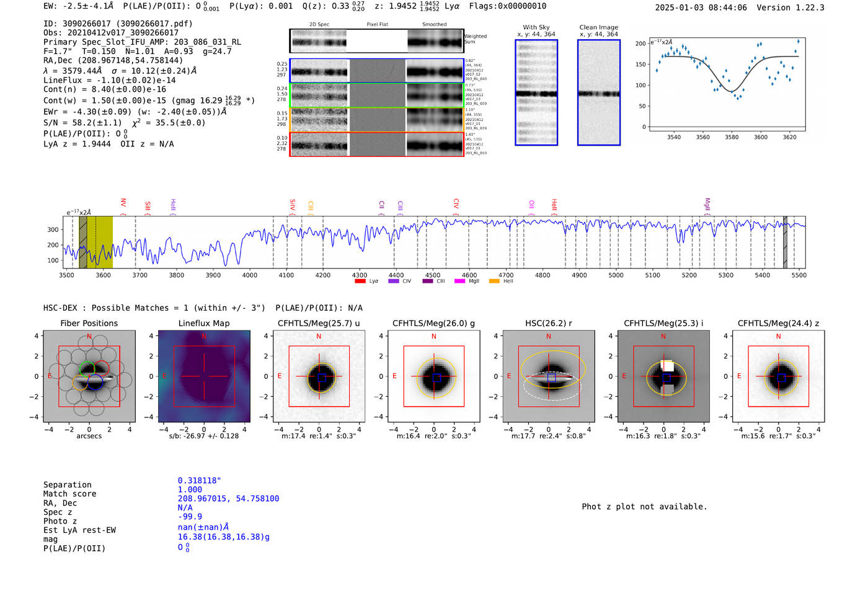Select the blue-bordered fiber 2D Spec cutout
Viewport: 868px width, 591px height.
coord(320,71)
